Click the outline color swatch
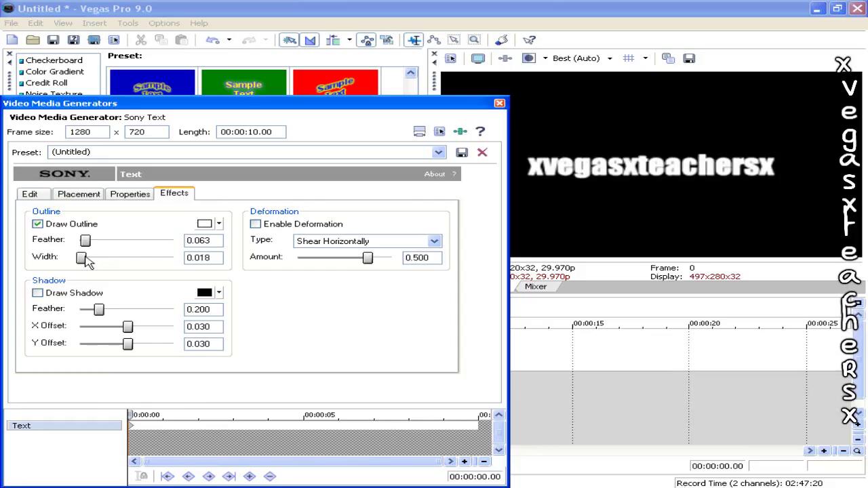 click(x=204, y=224)
